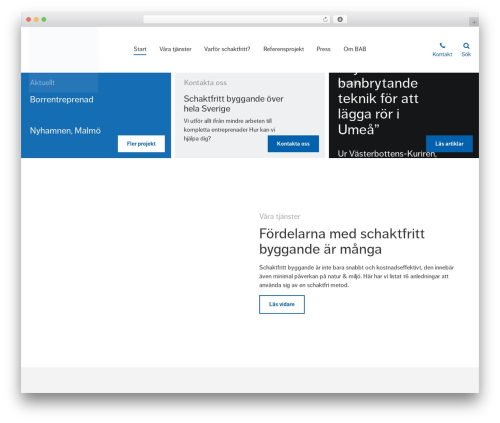The width and height of the screenshot is (500, 423).
Task: Select the Start menu item
Action: [140, 49]
